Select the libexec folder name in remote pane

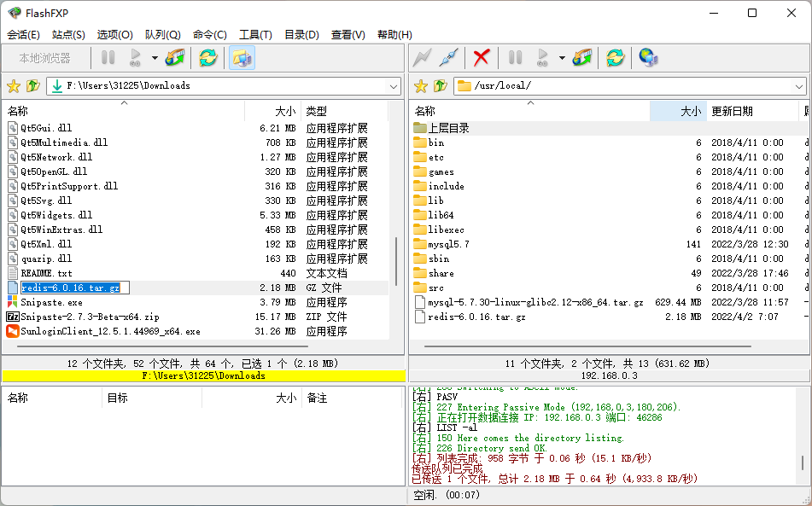click(x=446, y=230)
